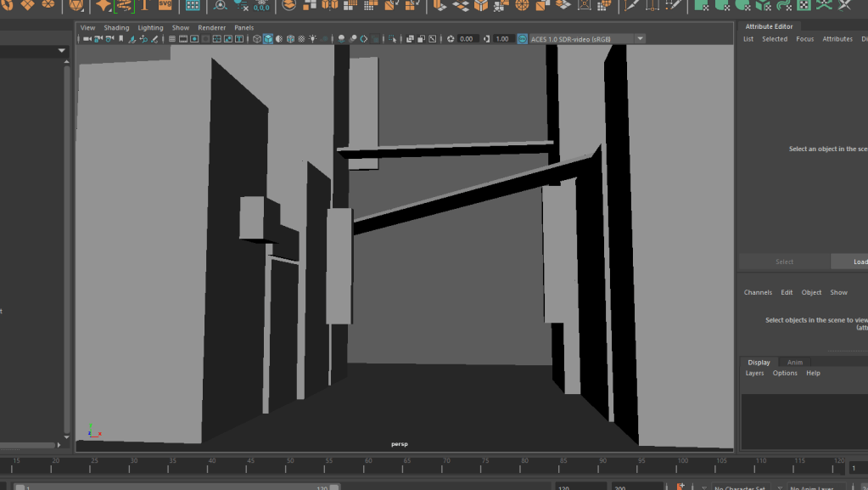
Task: Toggle smooth shade all display
Action: click(268, 39)
